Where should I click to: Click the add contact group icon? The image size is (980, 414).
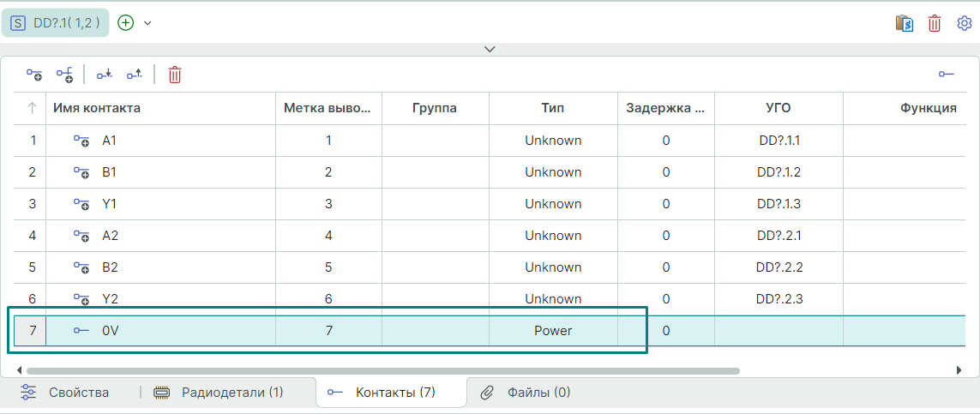coord(64,75)
